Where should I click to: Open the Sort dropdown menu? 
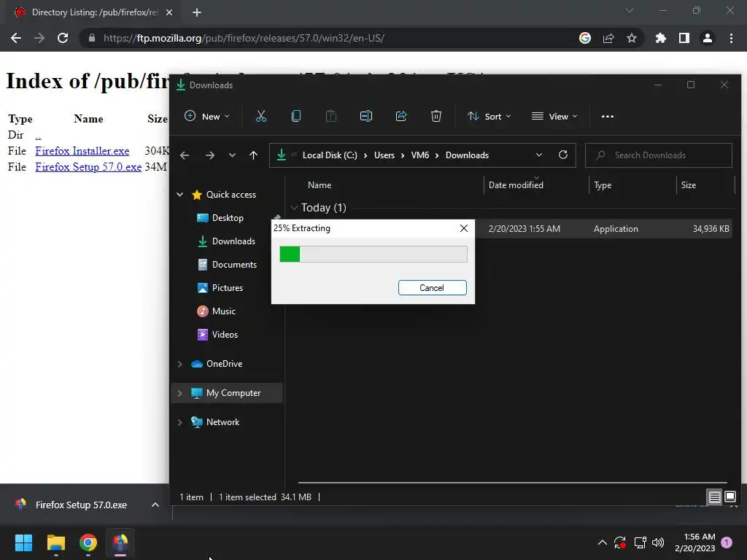coord(489,116)
